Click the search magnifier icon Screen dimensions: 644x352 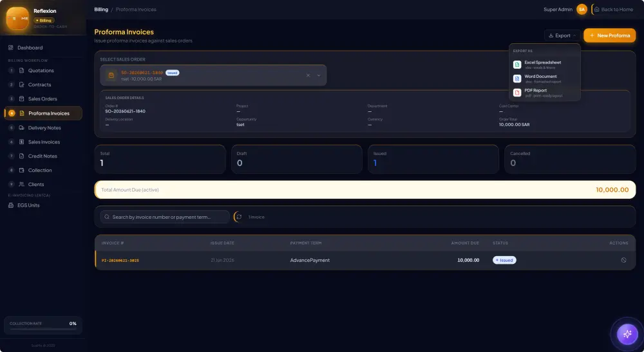tap(107, 217)
